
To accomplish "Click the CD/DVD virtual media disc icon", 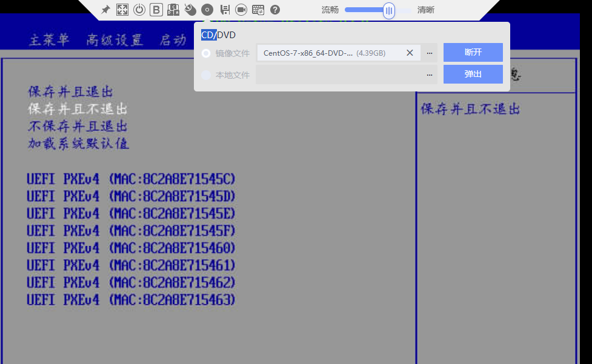I will tap(207, 10).
